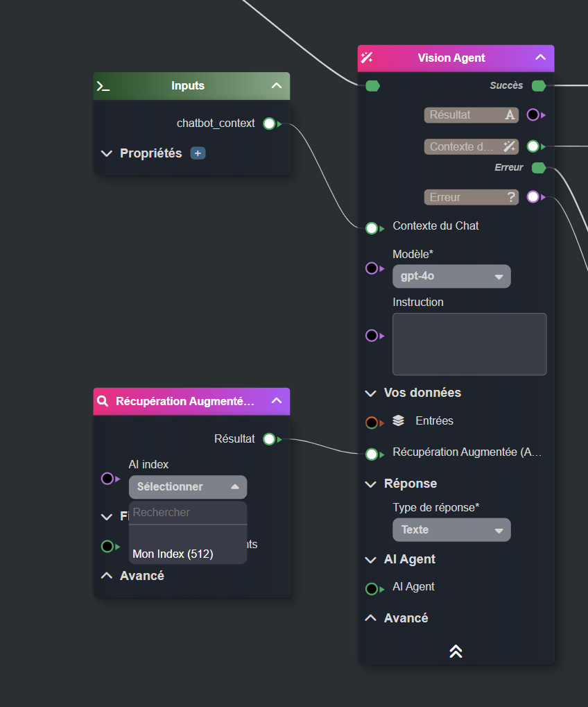Click the Instruction text area
This screenshot has width=588, height=707.
(469, 344)
